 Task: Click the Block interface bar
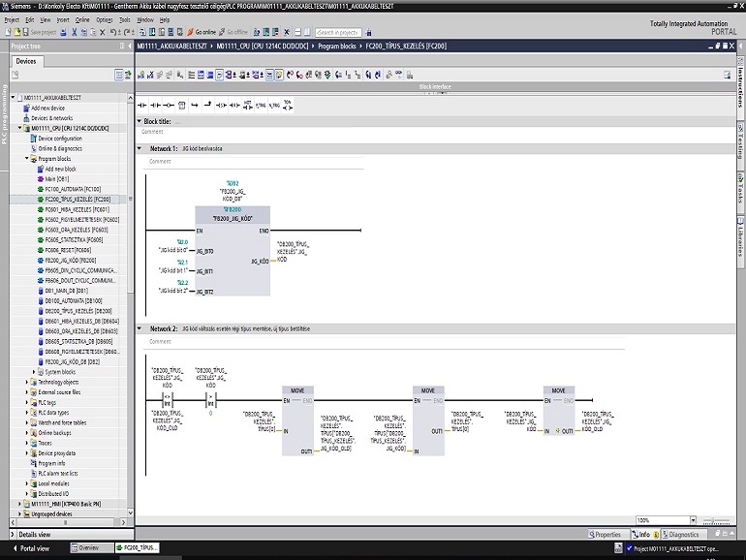(x=435, y=86)
